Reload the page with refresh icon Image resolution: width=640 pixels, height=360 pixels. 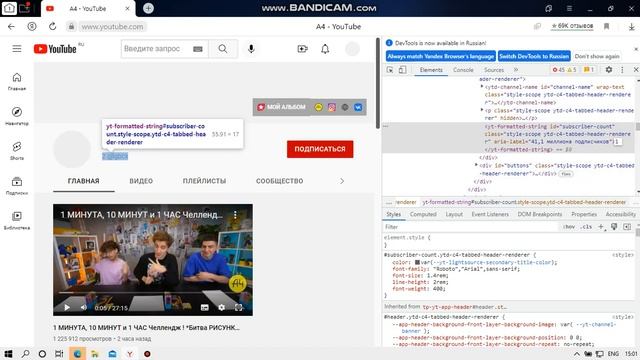pos(52,27)
